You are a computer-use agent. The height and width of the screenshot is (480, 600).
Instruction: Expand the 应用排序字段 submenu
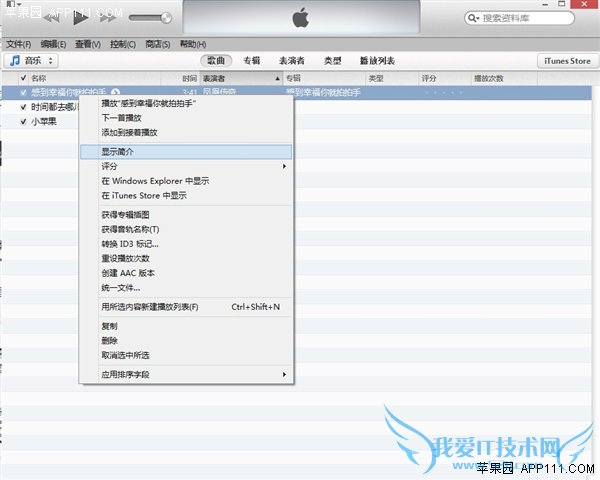click(186, 374)
